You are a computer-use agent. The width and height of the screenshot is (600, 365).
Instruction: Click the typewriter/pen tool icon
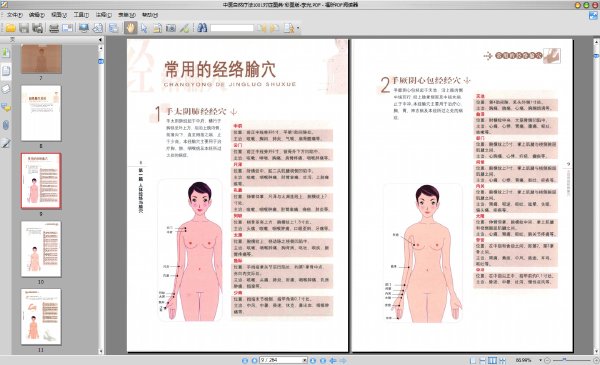click(184, 28)
